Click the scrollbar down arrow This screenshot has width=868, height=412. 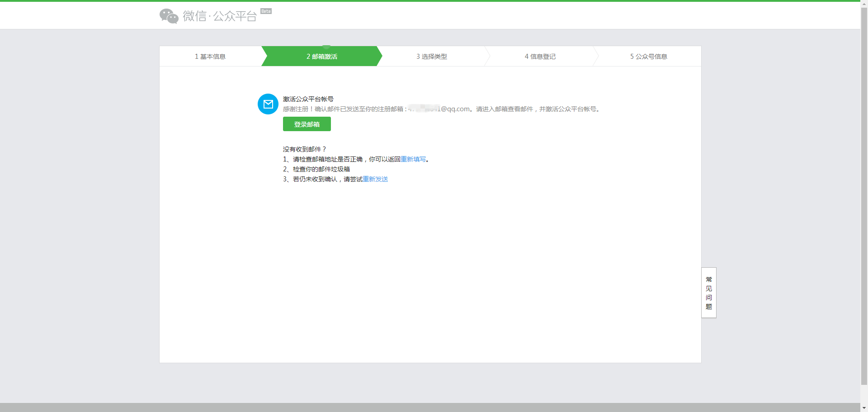864,409
